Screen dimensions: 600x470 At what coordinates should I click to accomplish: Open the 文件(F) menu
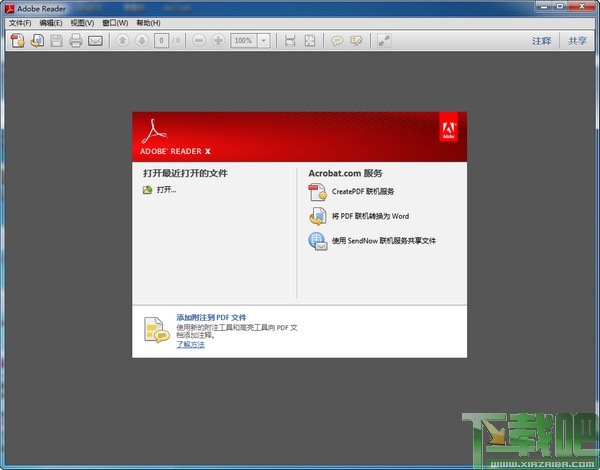(20, 23)
